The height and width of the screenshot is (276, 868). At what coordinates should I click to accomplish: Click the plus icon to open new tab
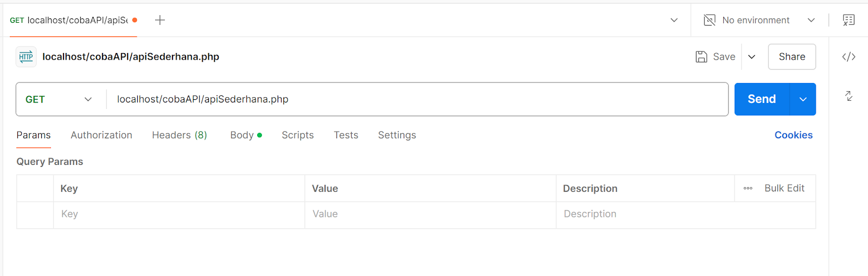160,21
